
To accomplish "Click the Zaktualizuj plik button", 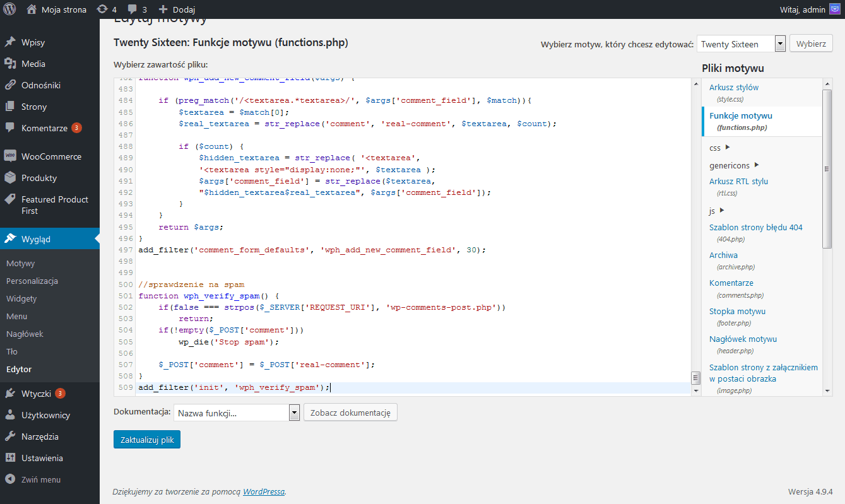I will 147,440.
